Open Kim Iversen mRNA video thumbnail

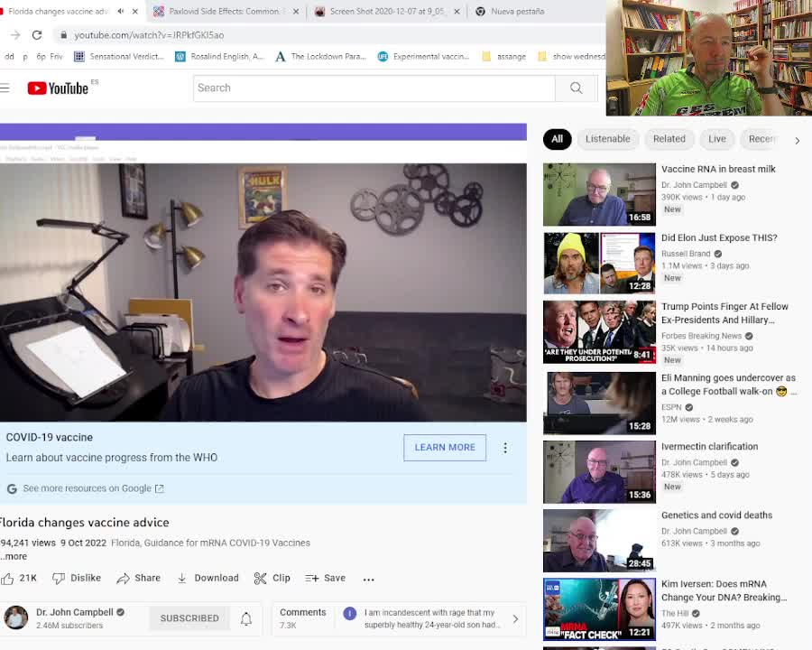click(599, 609)
